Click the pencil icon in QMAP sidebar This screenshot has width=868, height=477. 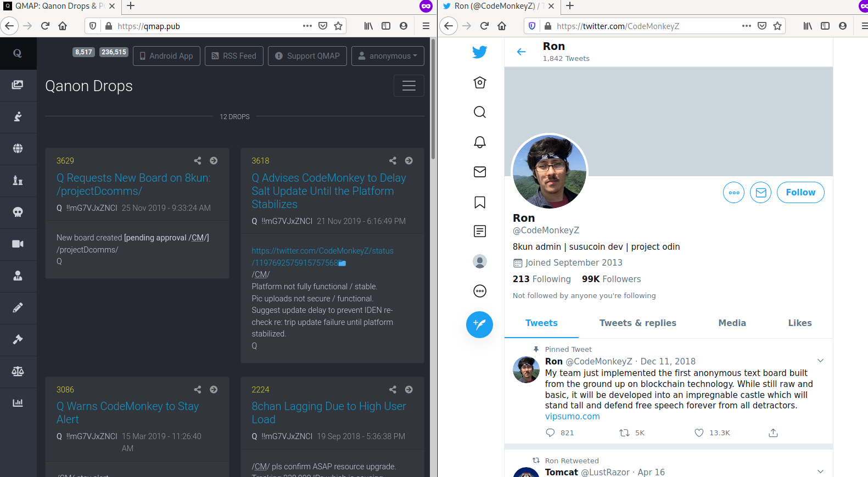18,307
